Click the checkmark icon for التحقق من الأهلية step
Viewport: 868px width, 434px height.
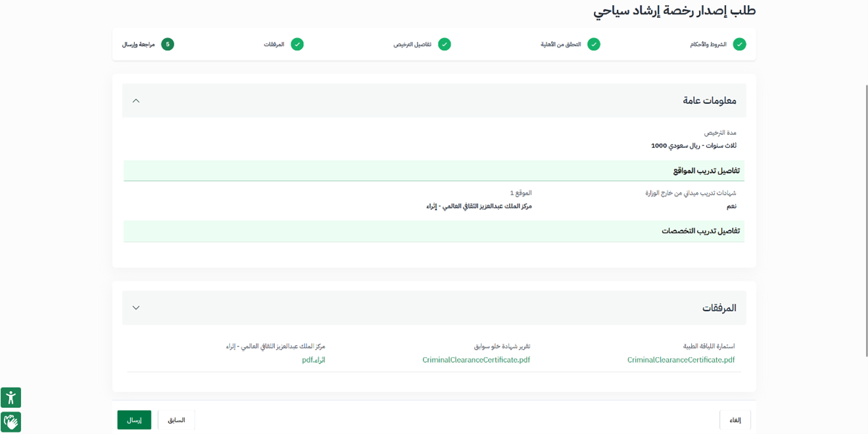click(594, 45)
